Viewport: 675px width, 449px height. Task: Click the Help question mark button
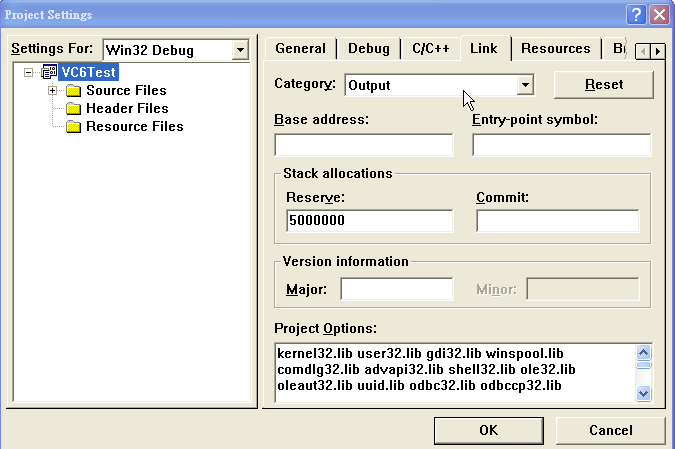(x=636, y=15)
